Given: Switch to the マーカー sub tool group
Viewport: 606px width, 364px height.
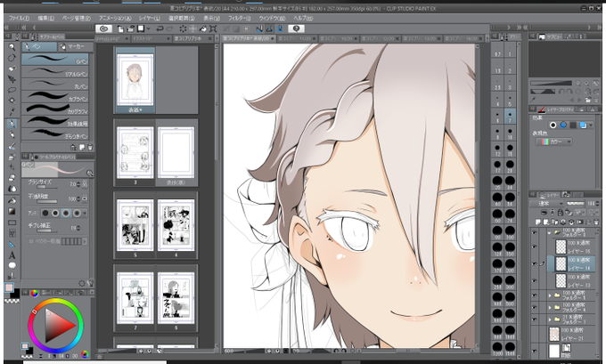Looking at the screenshot, I should pos(76,46).
